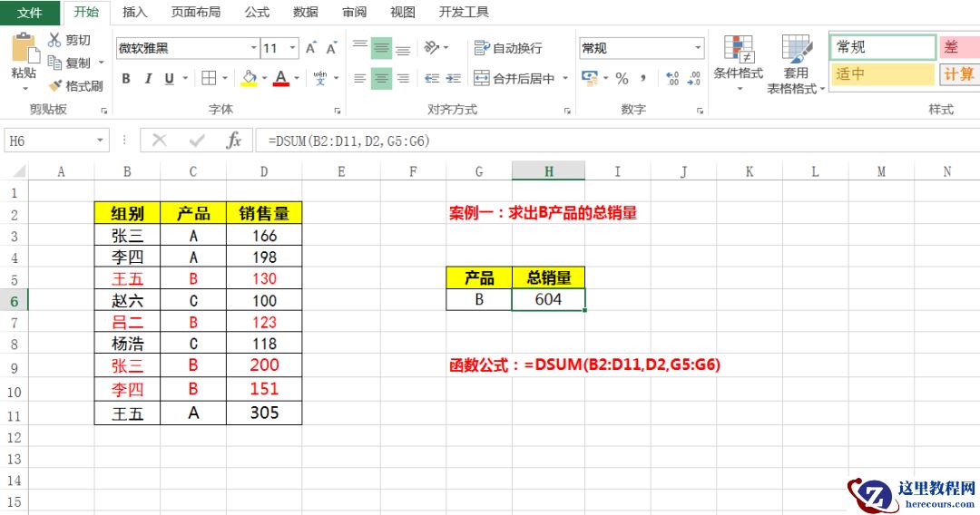
Task: Toggle center horizontal alignment
Action: (381, 78)
